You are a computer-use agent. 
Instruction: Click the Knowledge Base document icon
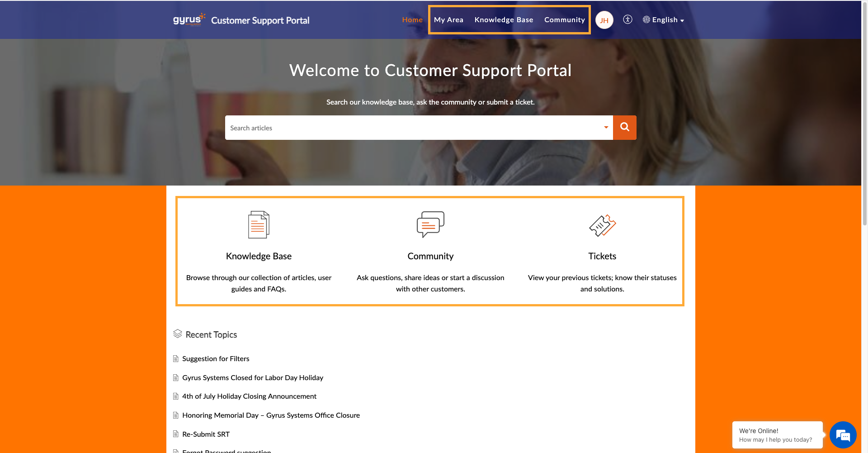259,224
